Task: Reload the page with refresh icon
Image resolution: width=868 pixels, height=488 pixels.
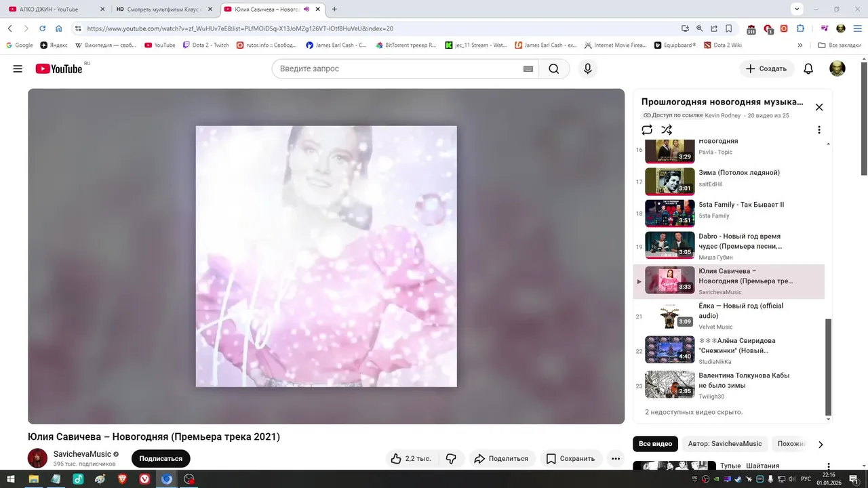Action: click(42, 28)
